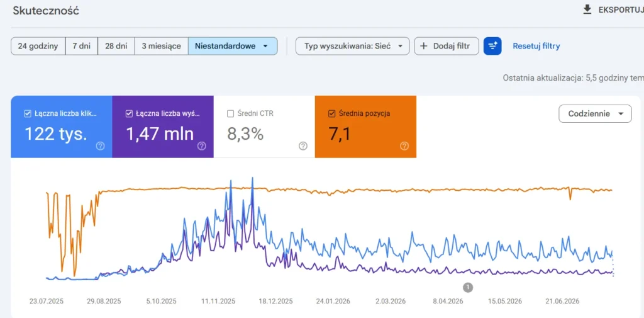The width and height of the screenshot is (644, 318).
Task: Toggle the Łączna liczba kliknięć checkbox
Action: click(x=28, y=113)
